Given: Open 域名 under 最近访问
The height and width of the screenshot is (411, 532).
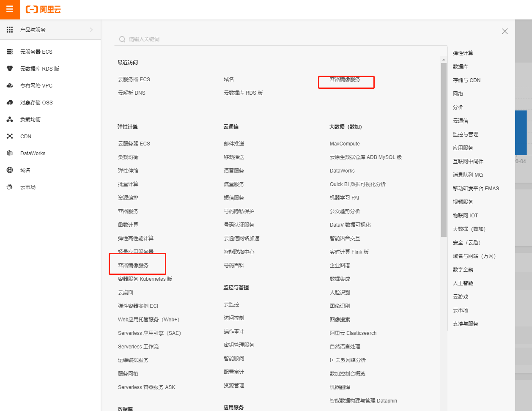Looking at the screenshot, I should click(x=229, y=79).
